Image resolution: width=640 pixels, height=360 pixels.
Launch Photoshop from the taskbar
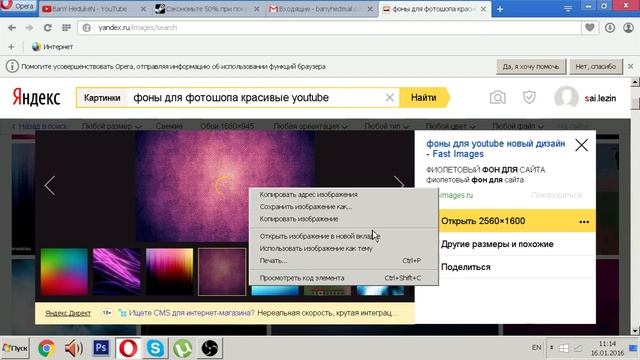coord(101,348)
